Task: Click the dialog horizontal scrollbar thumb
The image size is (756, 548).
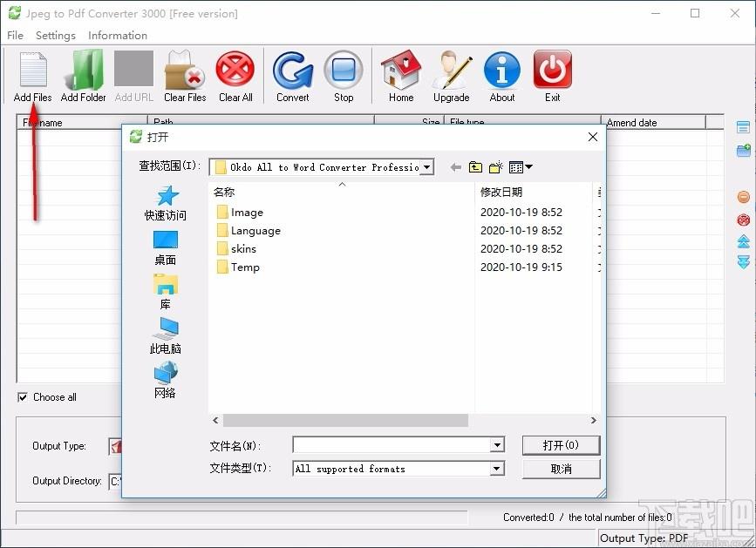Action: tap(345, 421)
